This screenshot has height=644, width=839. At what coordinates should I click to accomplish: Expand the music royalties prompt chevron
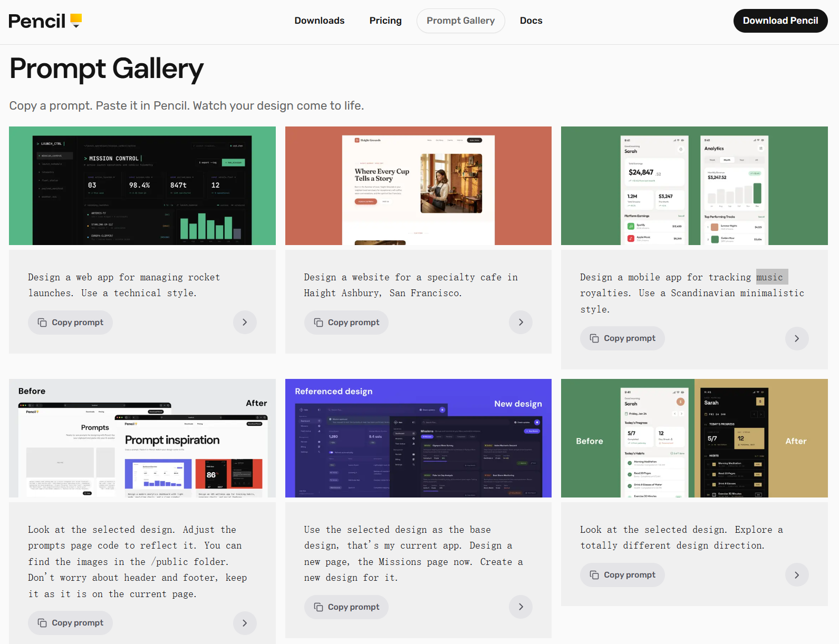pos(796,338)
